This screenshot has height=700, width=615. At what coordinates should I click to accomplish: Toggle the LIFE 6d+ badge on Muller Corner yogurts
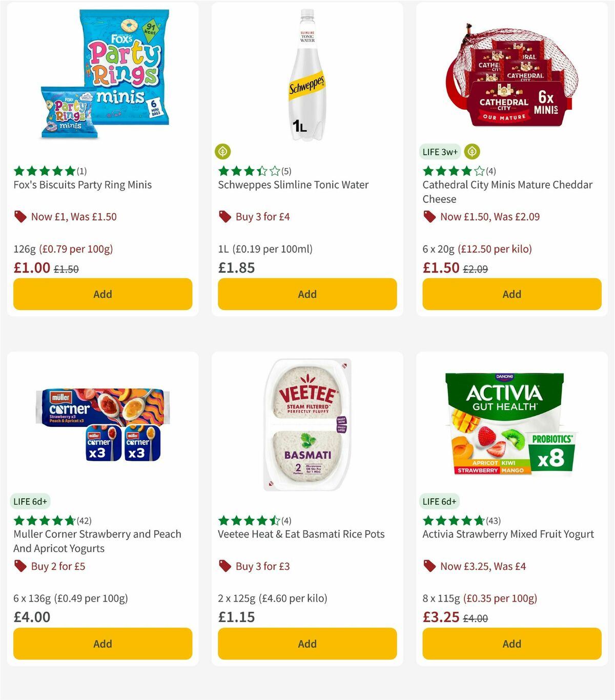tap(30, 501)
